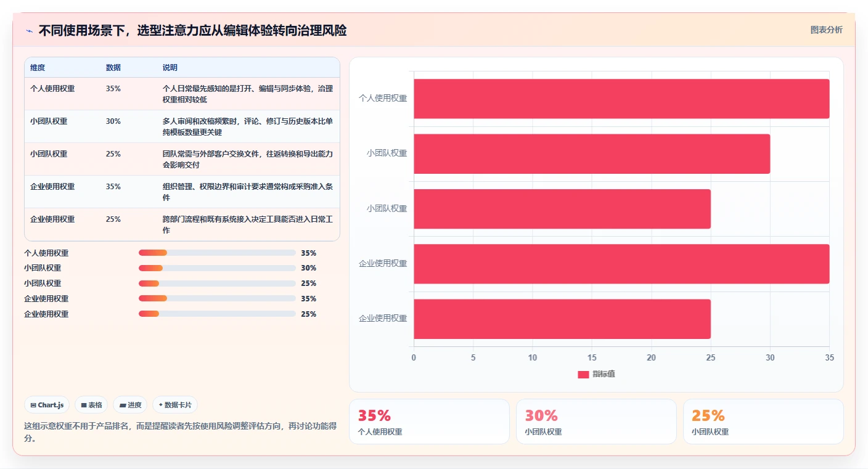
Task: Click the x-axis tick label 0
Action: click(414, 357)
